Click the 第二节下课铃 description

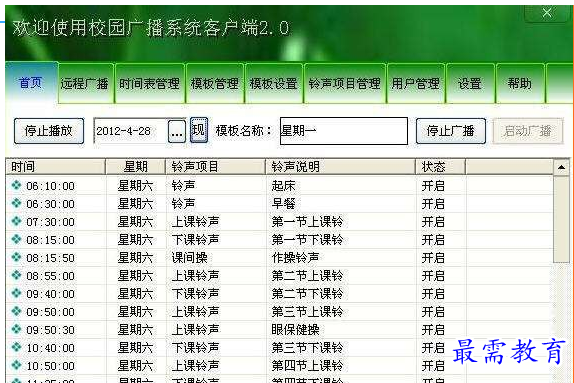point(307,293)
